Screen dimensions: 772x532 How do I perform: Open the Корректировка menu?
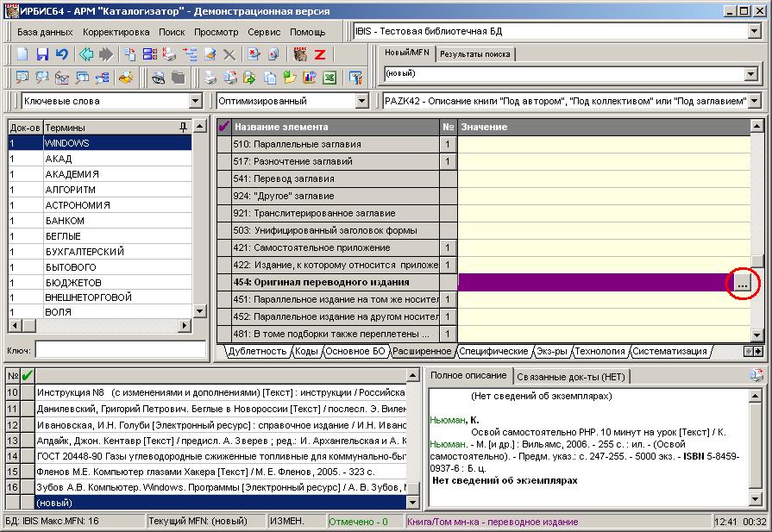pos(116,32)
